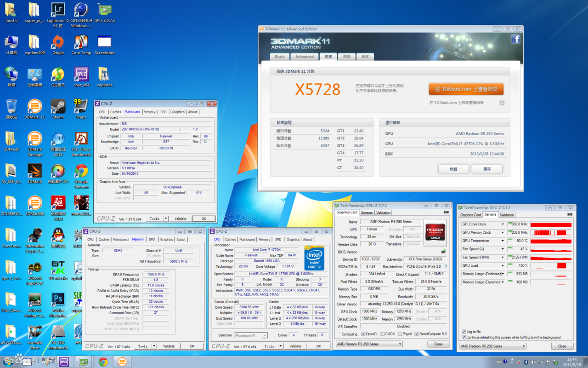The height and width of the screenshot is (368, 588).
Task: Toggle the CUDA checkbox in GPU-Z
Action: pos(383,334)
